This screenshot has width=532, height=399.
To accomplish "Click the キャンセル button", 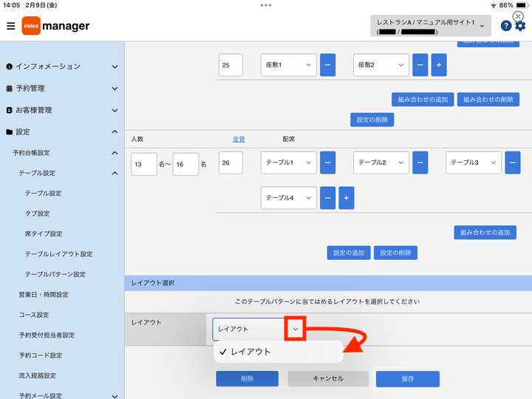I will [x=328, y=378].
